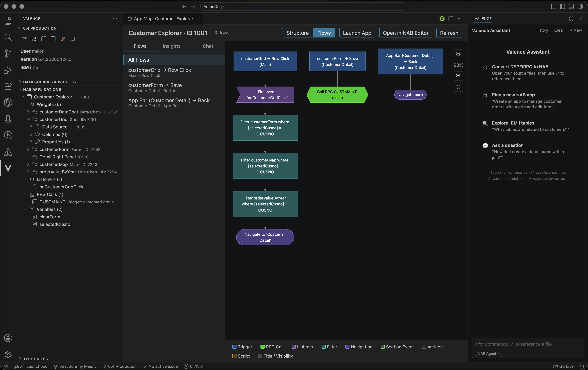
Task: Toggle the Trigger legend filter
Action: click(242, 346)
